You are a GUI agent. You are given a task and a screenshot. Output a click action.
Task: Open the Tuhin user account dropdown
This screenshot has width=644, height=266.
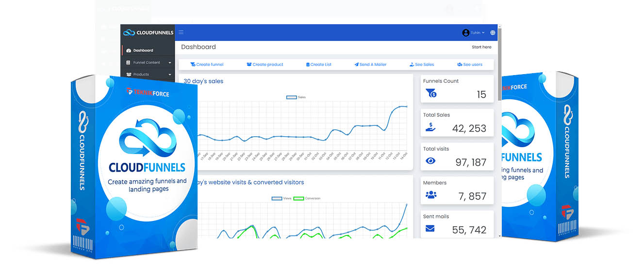click(x=474, y=32)
